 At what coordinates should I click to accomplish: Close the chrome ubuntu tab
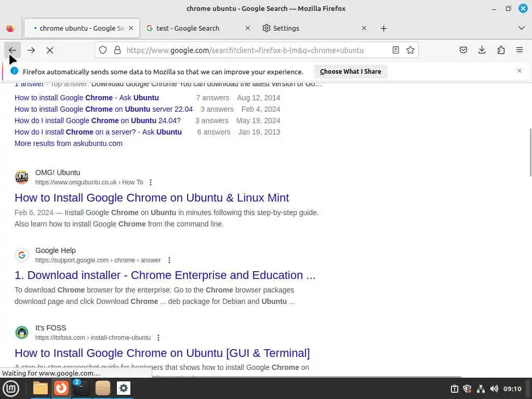(x=131, y=28)
